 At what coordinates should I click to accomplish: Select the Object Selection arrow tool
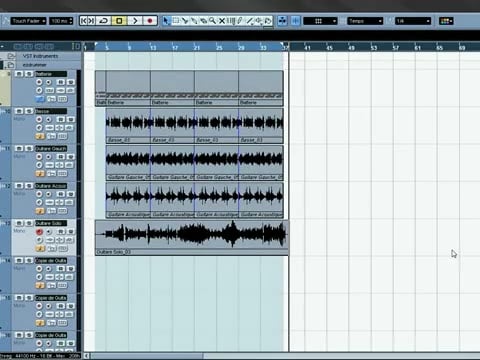tap(166, 21)
